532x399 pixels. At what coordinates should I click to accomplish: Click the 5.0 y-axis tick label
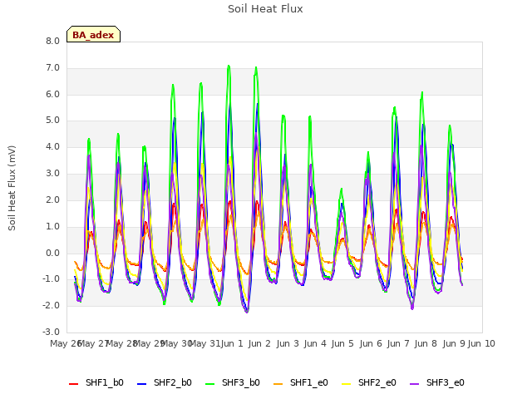click(x=52, y=120)
